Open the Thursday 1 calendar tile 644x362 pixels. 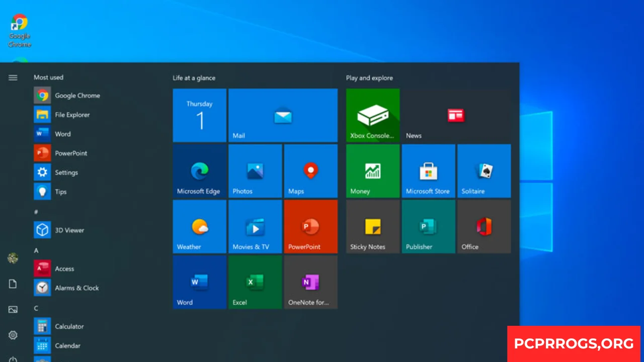[200, 115]
